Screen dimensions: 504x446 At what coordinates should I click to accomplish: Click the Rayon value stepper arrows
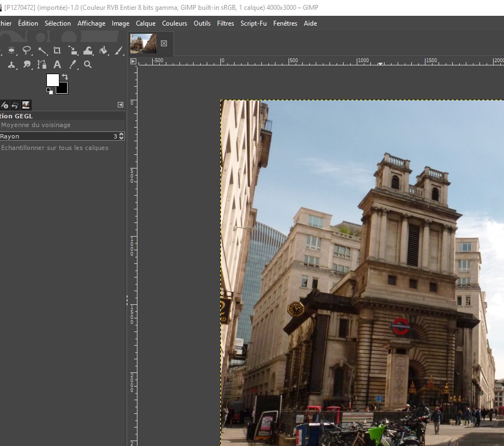point(121,136)
